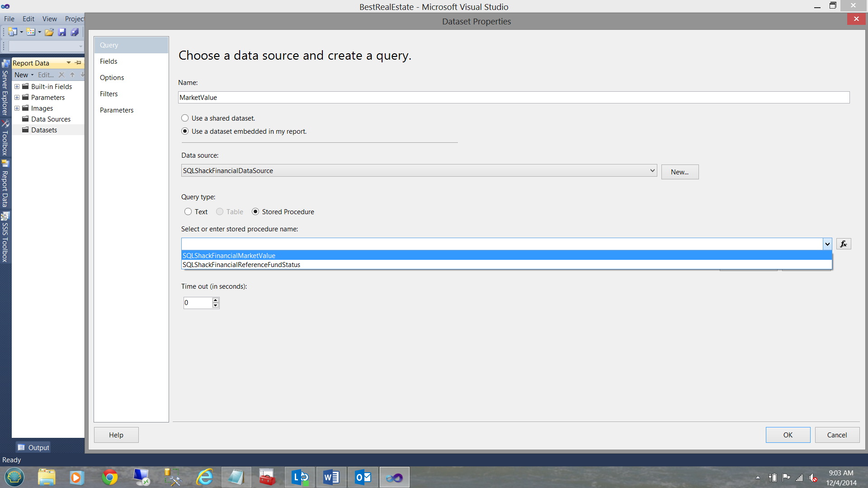Click the Save All toolbar icon
Image resolution: width=868 pixels, height=488 pixels.
coord(75,32)
